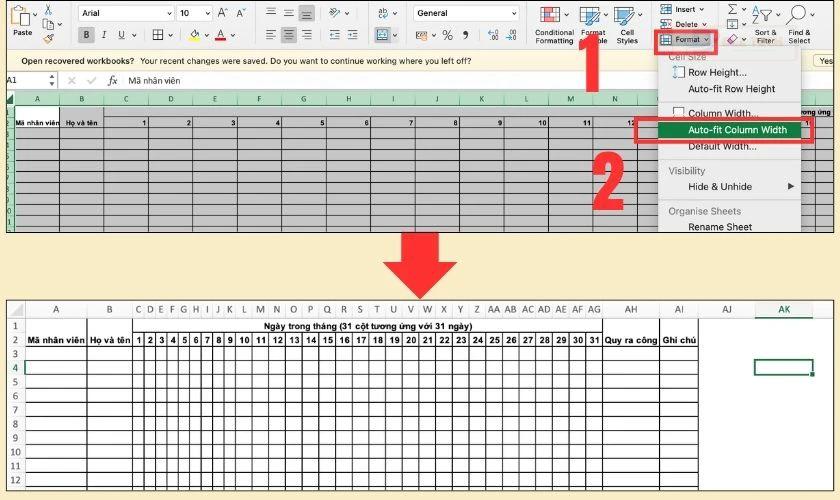Image resolution: width=840 pixels, height=500 pixels.
Task: Toggle Italic formatting button
Action: [103, 35]
